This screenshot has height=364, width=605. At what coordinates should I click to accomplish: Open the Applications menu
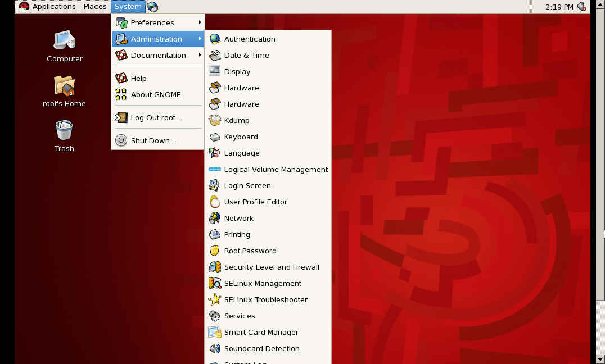coord(53,7)
